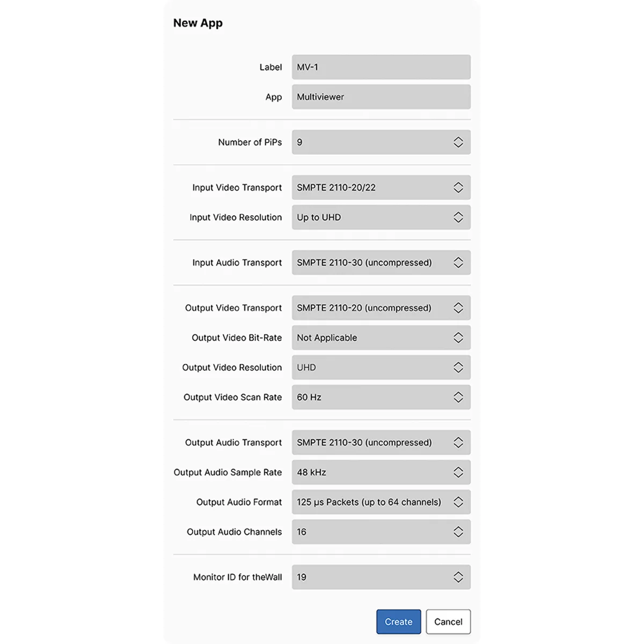This screenshot has height=644, width=644.
Task: Open the Output Audio Channels dropdown
Action: coord(381,532)
